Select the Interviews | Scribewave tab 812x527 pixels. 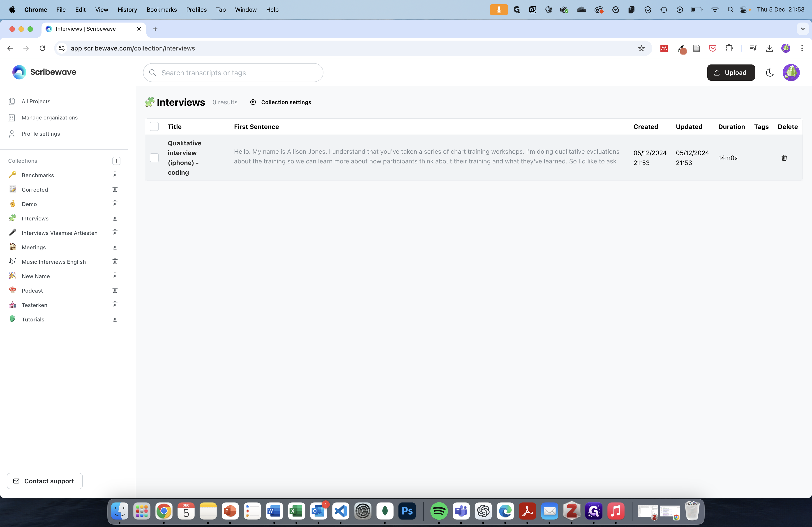(x=93, y=29)
